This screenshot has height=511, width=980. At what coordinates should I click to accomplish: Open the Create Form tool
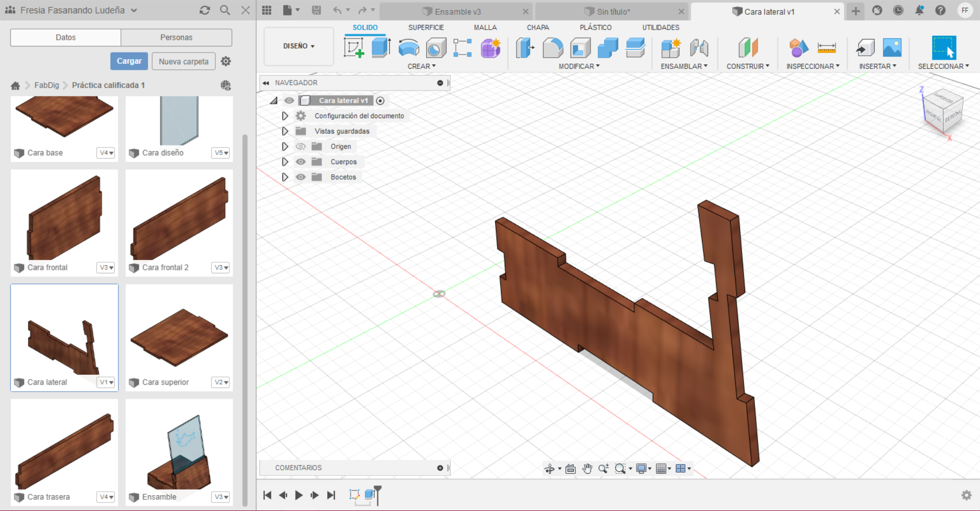(x=491, y=48)
